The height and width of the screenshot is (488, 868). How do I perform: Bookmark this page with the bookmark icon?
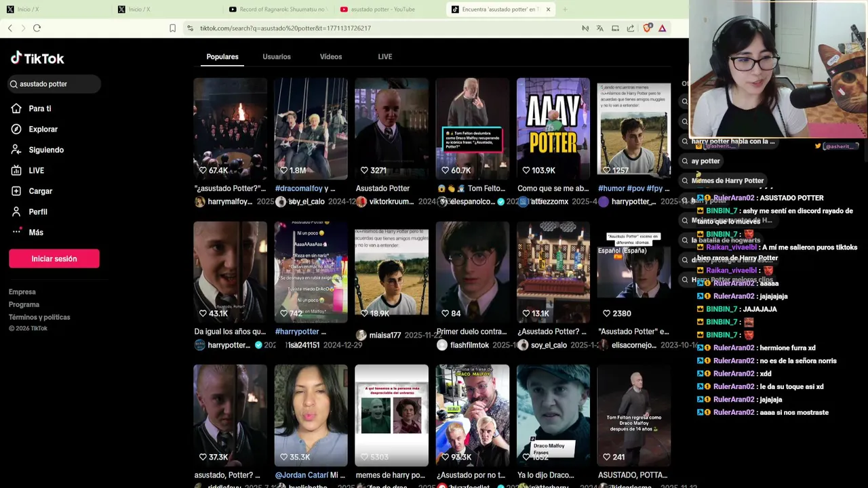tap(172, 28)
